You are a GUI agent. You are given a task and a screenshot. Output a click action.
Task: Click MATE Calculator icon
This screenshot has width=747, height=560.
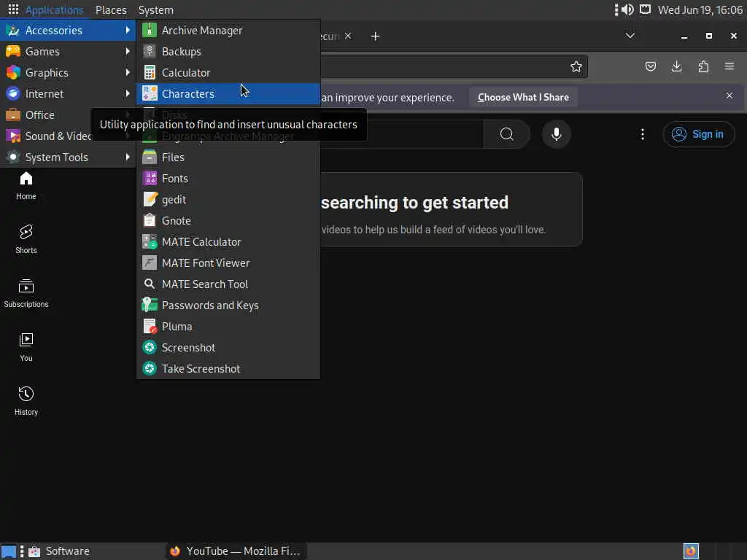pyautogui.click(x=150, y=242)
